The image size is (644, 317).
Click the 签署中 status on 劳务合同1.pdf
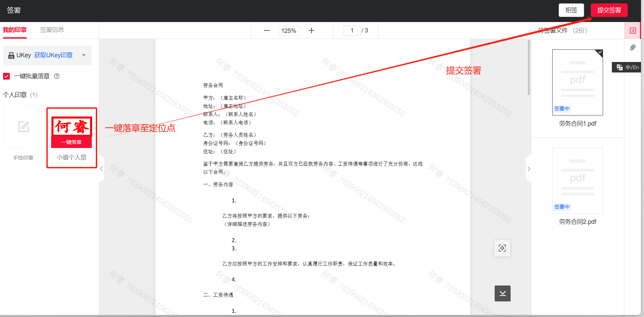click(x=562, y=109)
